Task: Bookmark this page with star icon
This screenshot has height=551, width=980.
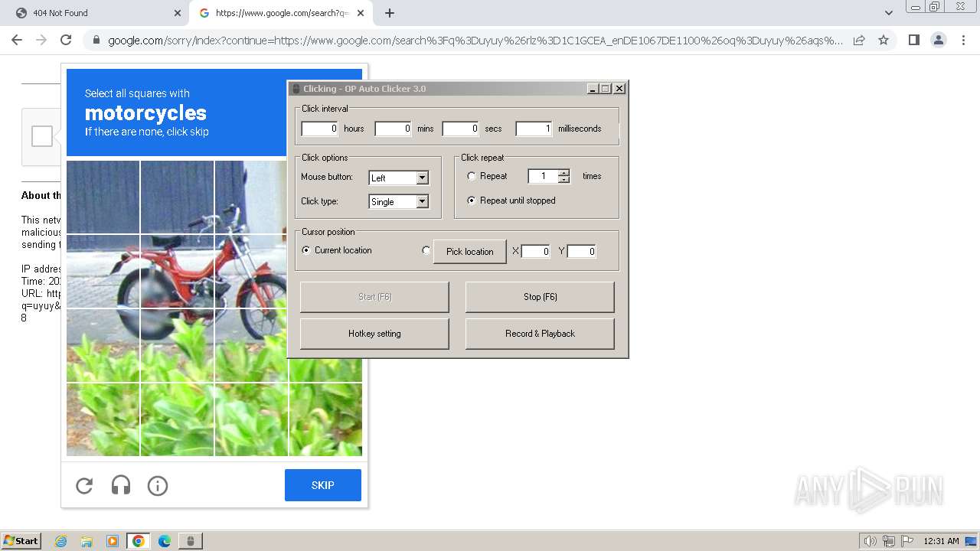Action: pyautogui.click(x=884, y=40)
